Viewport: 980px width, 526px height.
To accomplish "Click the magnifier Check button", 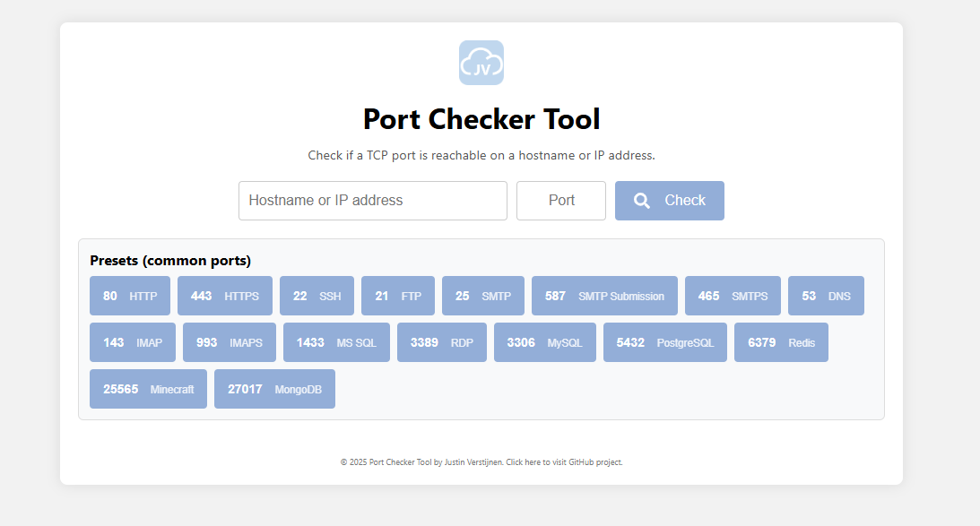I will point(669,201).
